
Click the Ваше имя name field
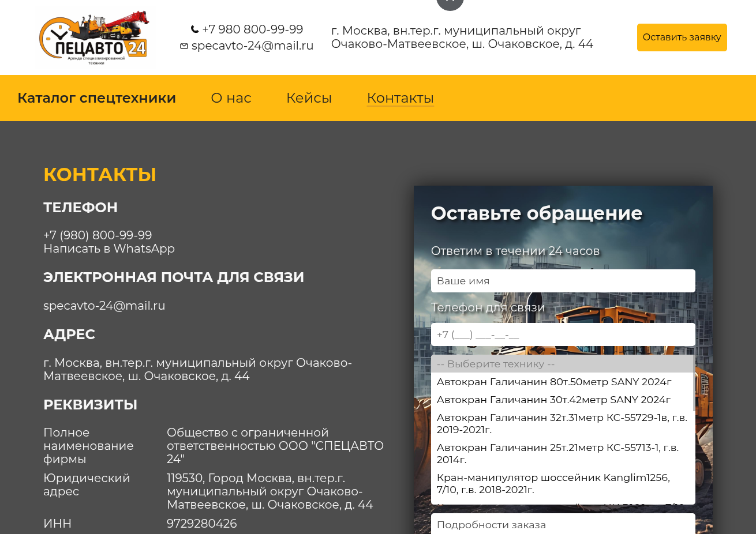[563, 281]
